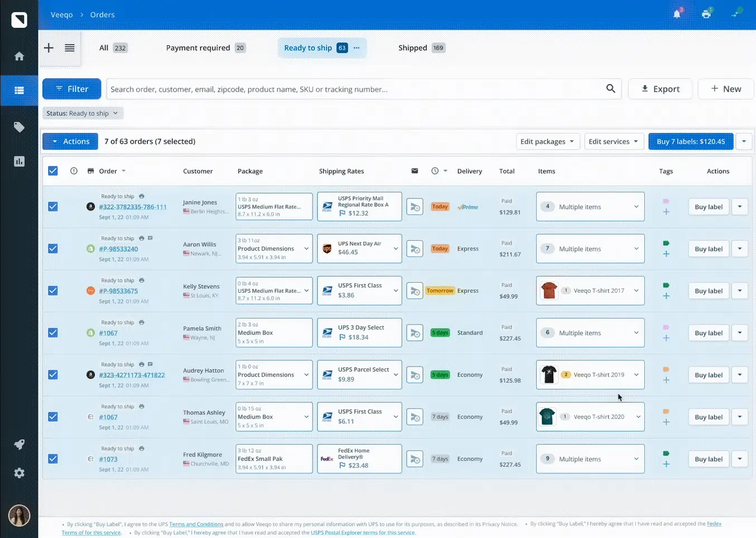The image size is (756, 538).
Task: Open the user profile avatar
Action: [x=19, y=516]
